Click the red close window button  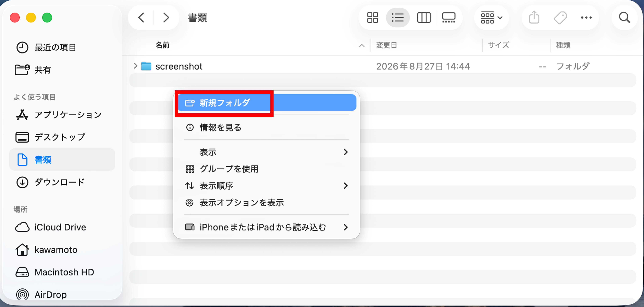click(15, 18)
